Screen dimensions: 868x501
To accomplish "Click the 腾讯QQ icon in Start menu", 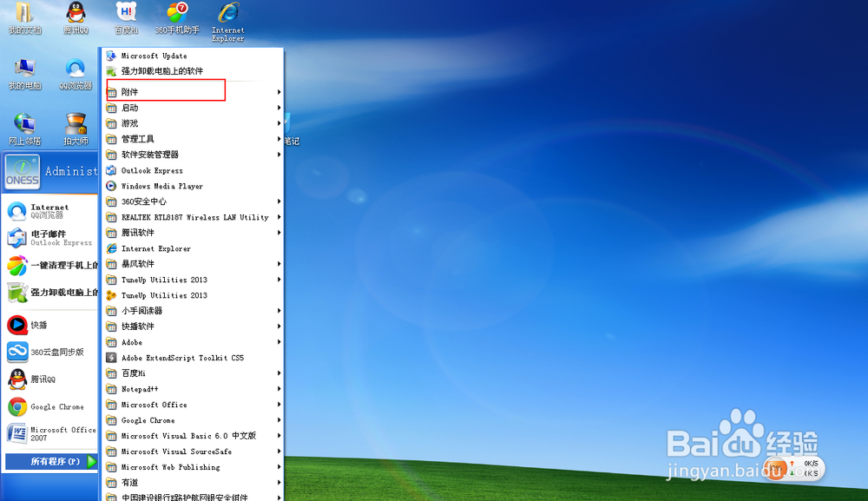I will (17, 379).
